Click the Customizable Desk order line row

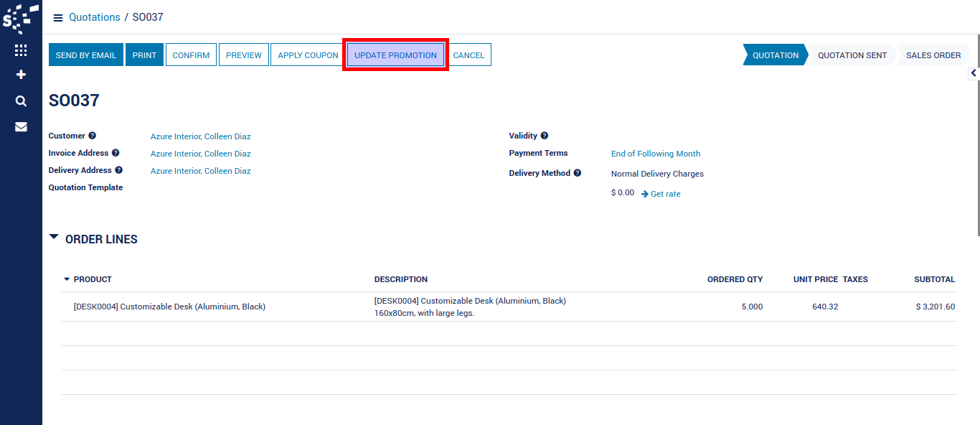169,307
